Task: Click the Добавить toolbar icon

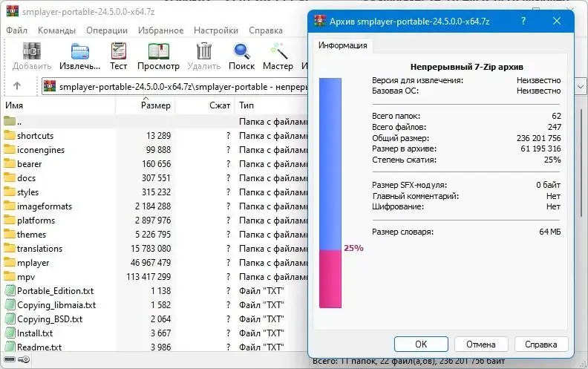Action: 32,51
